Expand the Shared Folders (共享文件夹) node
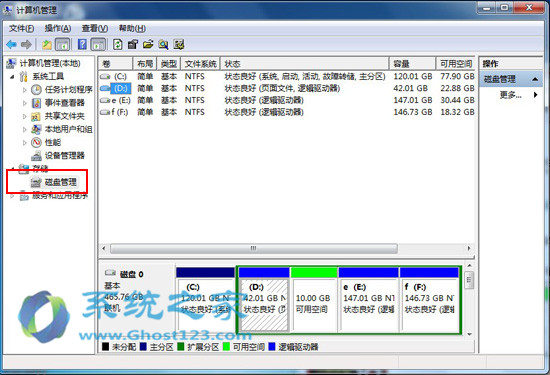This screenshot has width=550, height=375. [x=25, y=116]
